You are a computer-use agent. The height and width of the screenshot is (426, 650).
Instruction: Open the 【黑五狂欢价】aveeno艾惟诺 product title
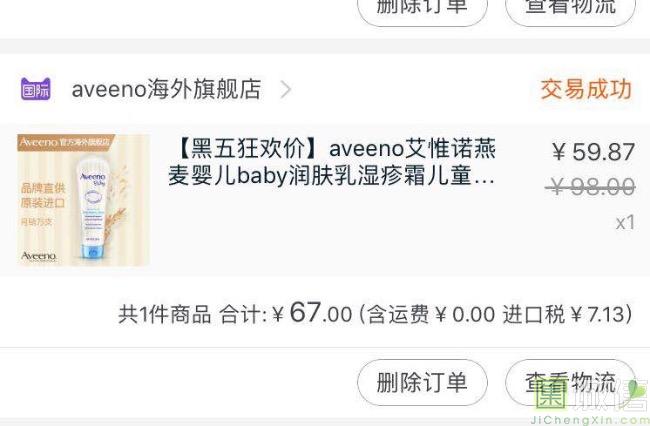point(331,162)
